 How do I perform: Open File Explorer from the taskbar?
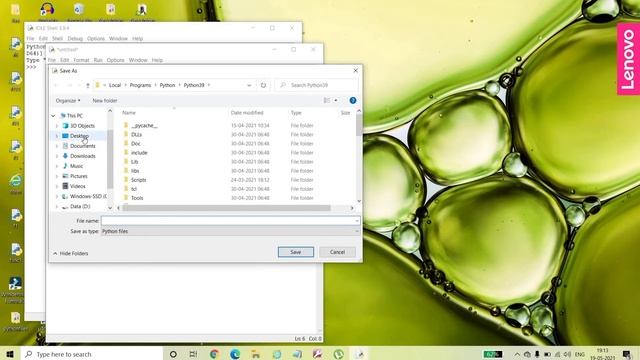(x=256, y=354)
